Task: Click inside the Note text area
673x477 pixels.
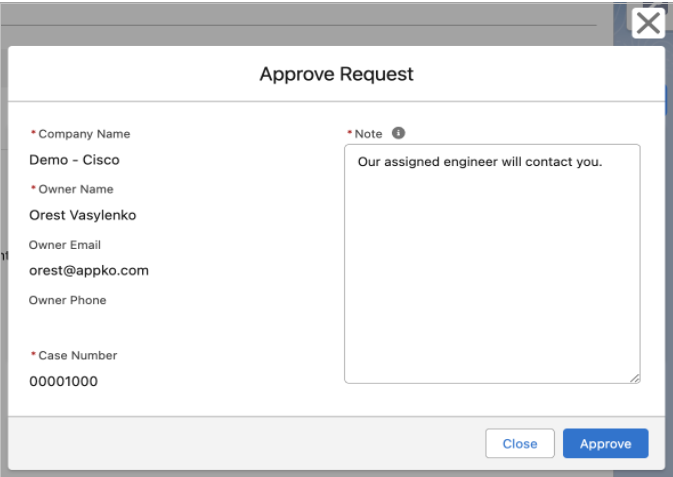Action: click(492, 270)
